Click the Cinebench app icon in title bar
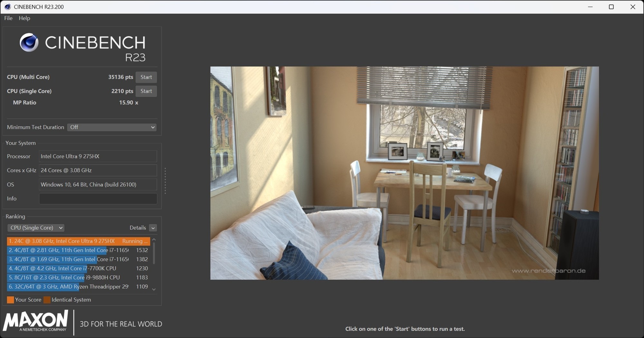Viewport: 644px width, 338px height. coord(7,7)
